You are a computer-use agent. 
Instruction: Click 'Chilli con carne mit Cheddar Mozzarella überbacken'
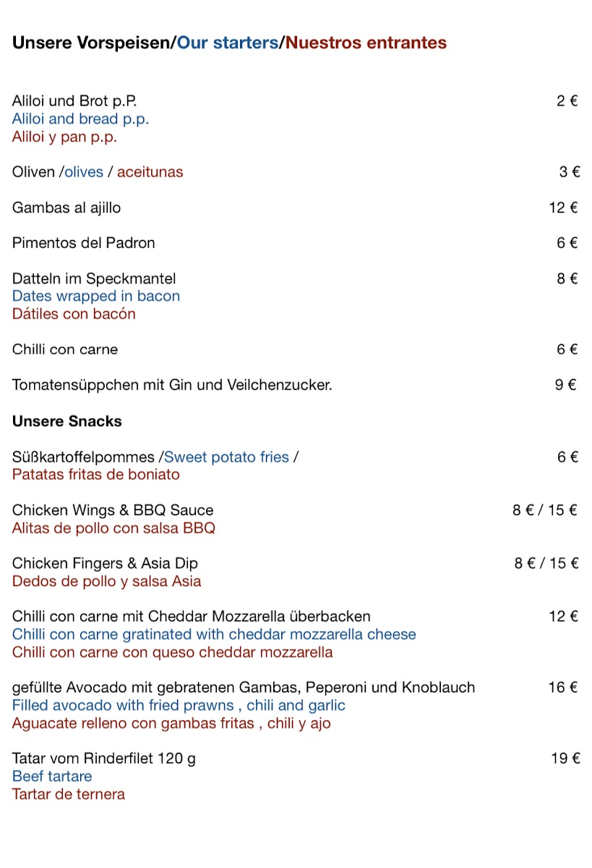tap(191, 617)
